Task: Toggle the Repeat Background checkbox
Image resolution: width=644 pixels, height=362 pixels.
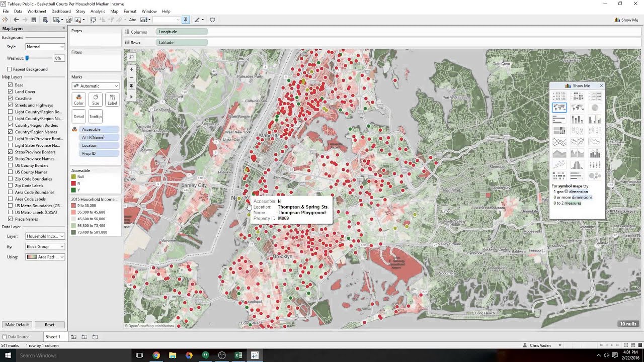Action: click(10, 69)
